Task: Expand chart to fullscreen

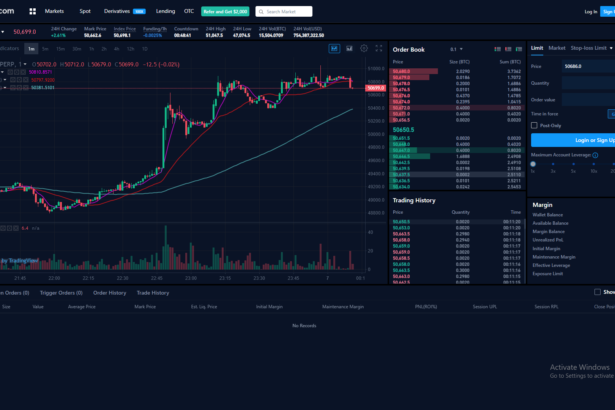Action: (x=378, y=48)
